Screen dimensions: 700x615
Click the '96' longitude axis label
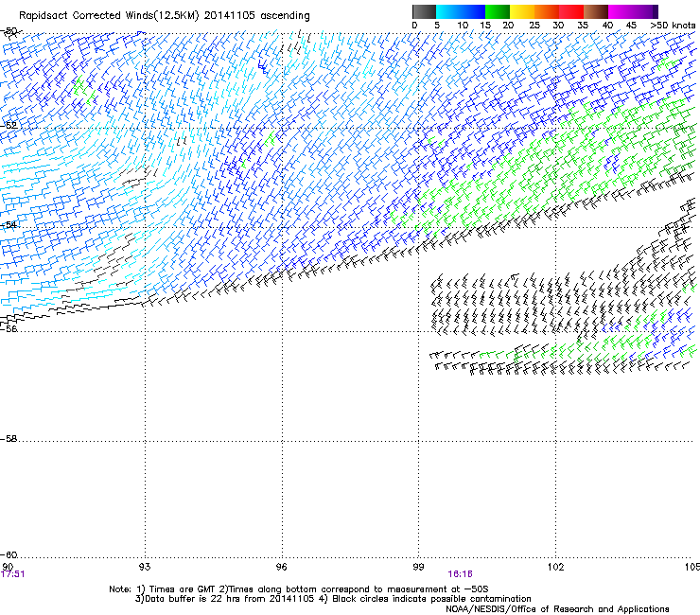pos(281,567)
